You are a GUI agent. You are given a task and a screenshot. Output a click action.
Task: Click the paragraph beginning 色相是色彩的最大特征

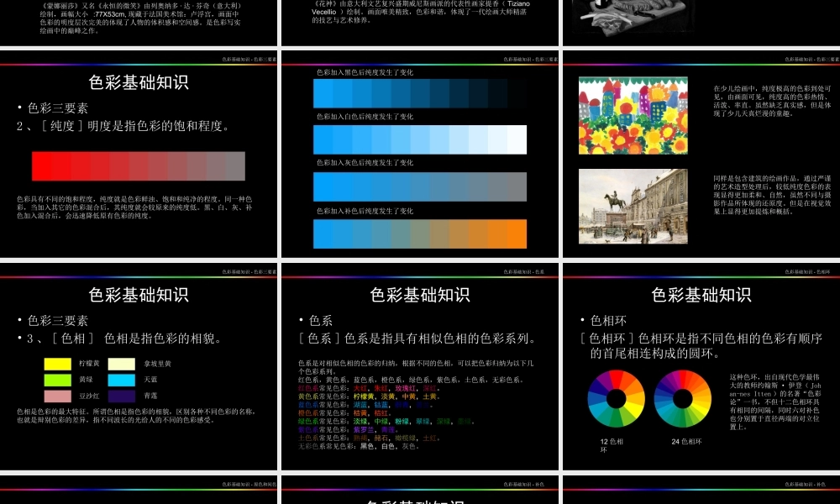(x=137, y=416)
